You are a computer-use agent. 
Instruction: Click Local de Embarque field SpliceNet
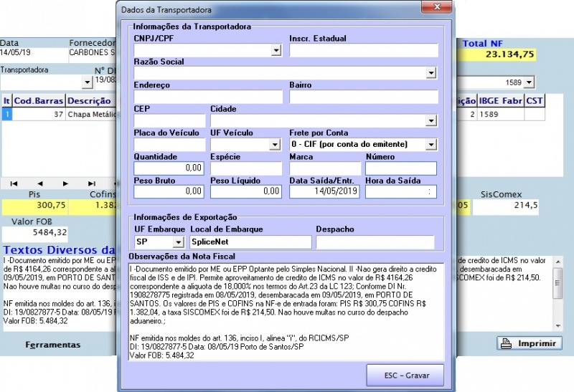[250, 242]
